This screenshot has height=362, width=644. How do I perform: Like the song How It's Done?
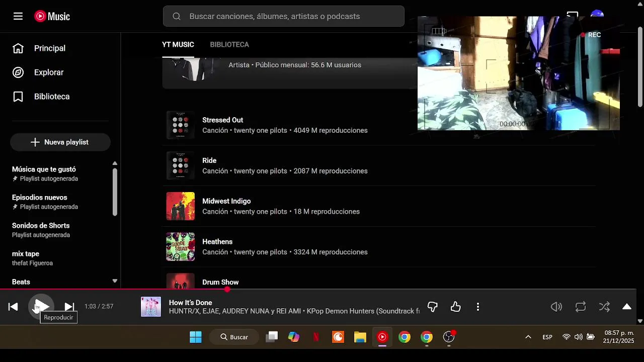point(455,307)
